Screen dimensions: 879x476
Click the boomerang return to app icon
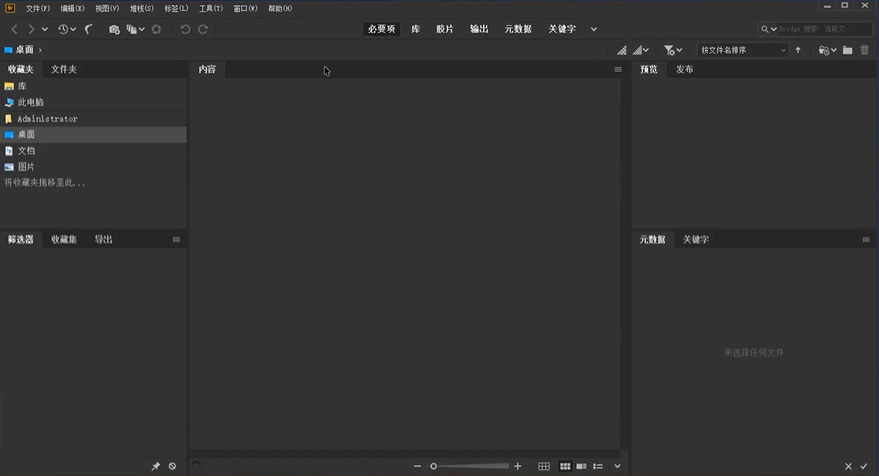coord(89,30)
